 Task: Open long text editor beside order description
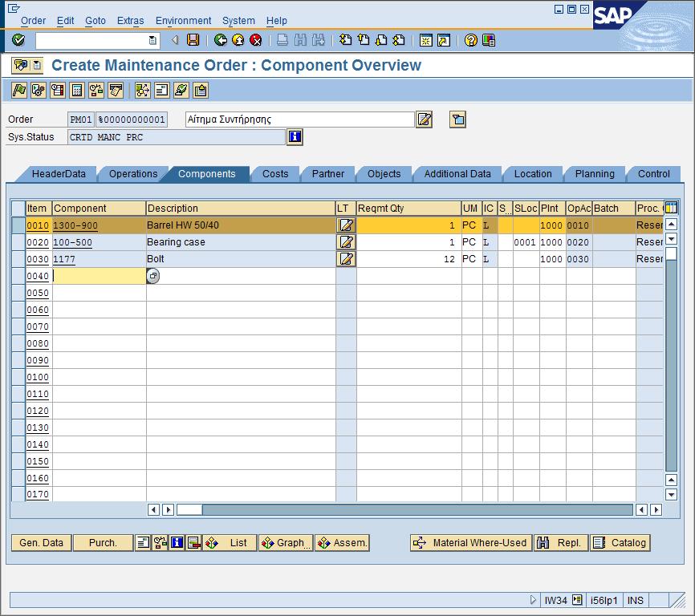click(425, 120)
